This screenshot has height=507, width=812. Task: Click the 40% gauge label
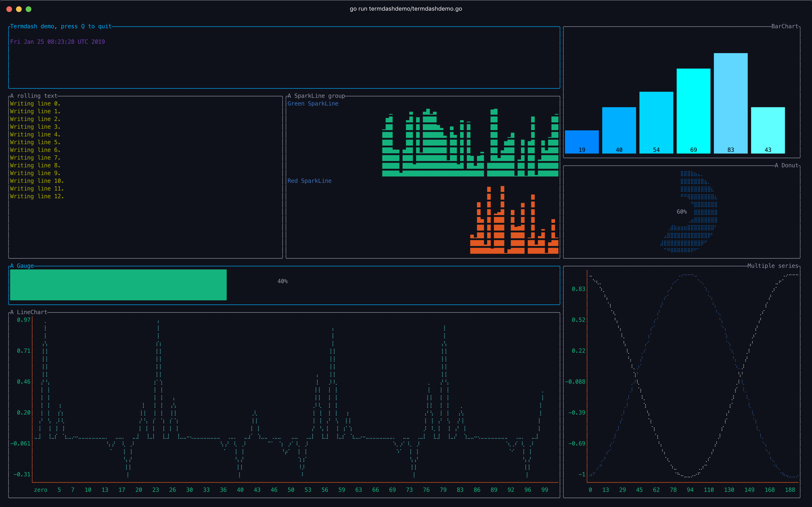282,281
